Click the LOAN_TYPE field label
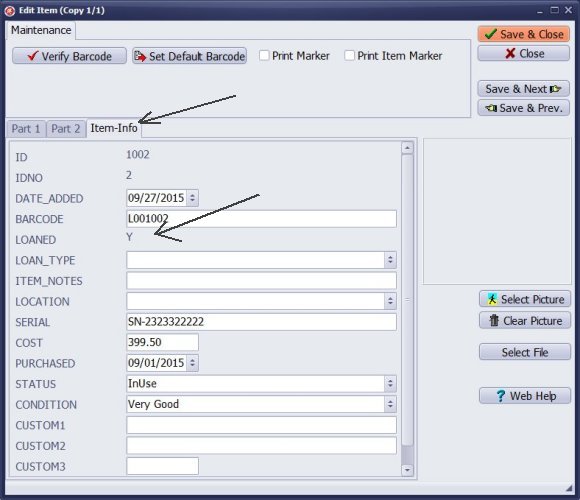The height and width of the screenshot is (500, 580). point(45,260)
